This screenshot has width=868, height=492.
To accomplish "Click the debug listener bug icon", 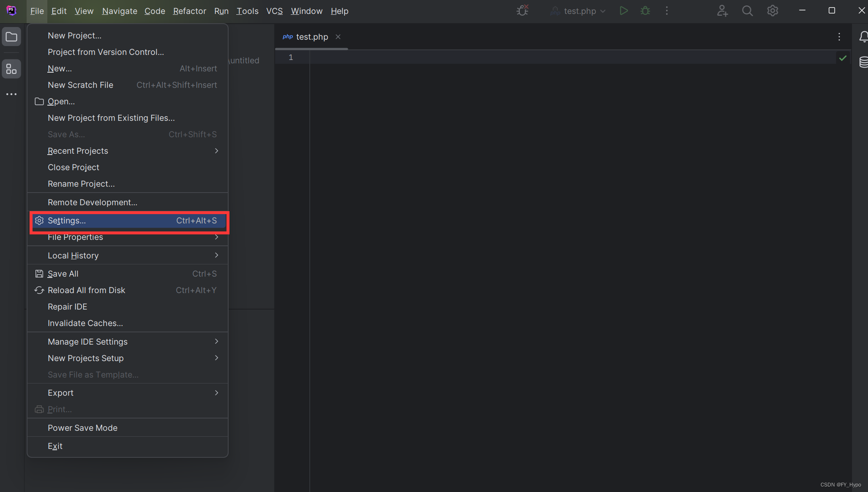I will 523,11.
